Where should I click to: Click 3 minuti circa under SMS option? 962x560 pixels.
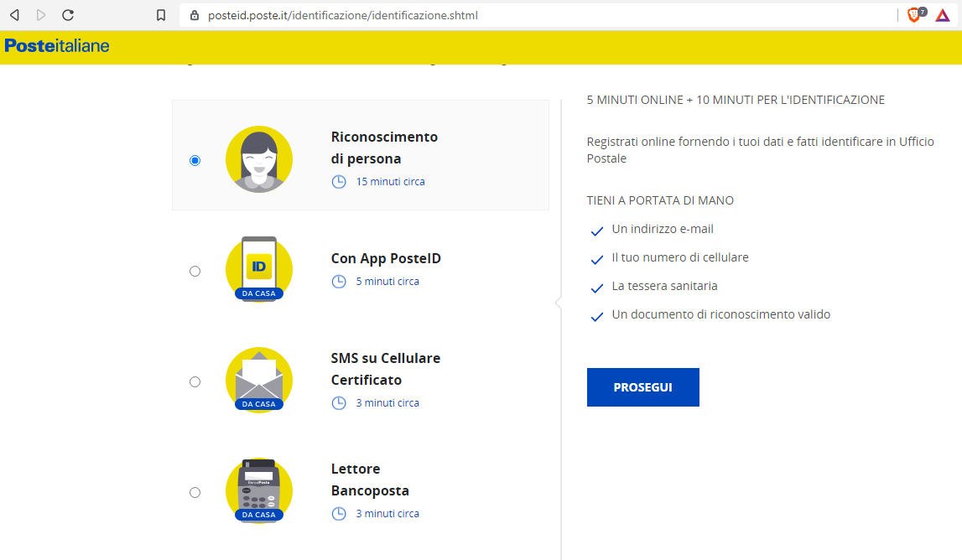387,403
